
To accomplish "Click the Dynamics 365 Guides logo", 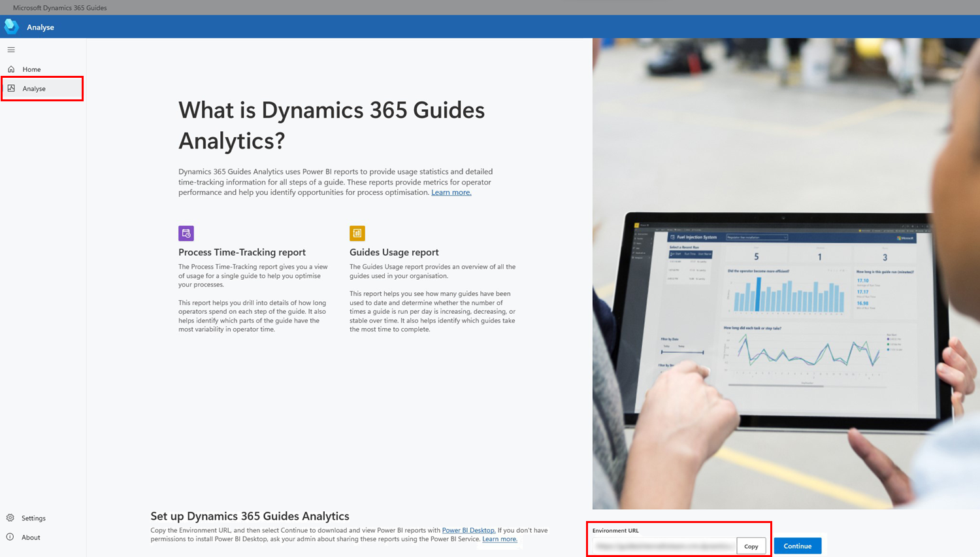I will tap(12, 27).
